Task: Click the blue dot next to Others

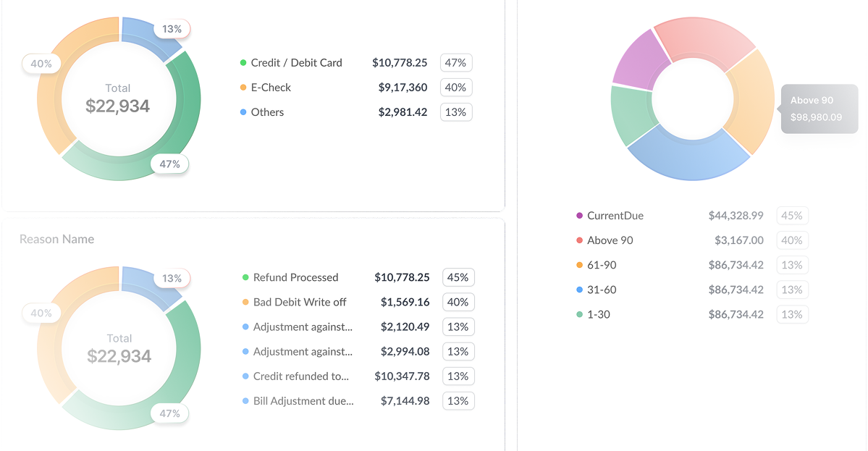Action: click(x=243, y=112)
